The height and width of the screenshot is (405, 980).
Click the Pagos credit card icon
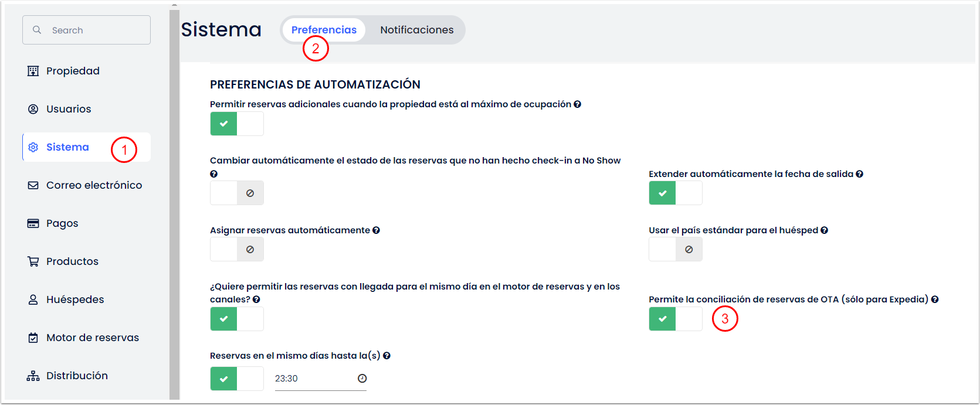(33, 223)
